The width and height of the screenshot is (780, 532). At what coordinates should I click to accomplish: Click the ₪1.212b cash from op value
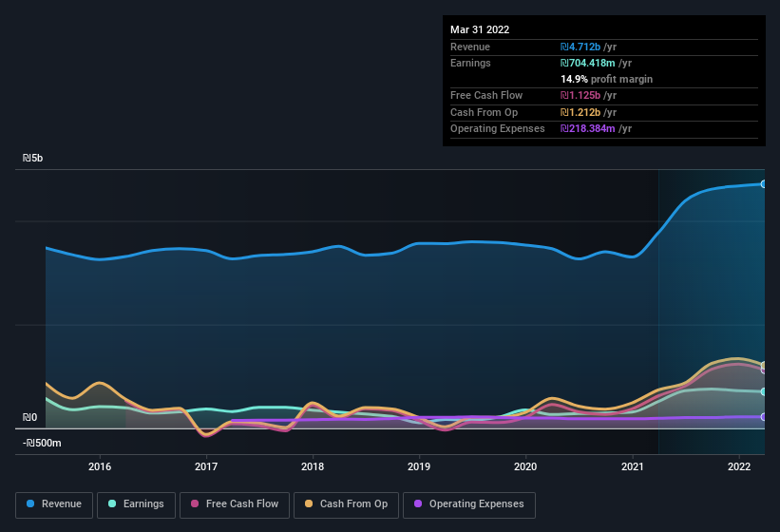[580, 112]
